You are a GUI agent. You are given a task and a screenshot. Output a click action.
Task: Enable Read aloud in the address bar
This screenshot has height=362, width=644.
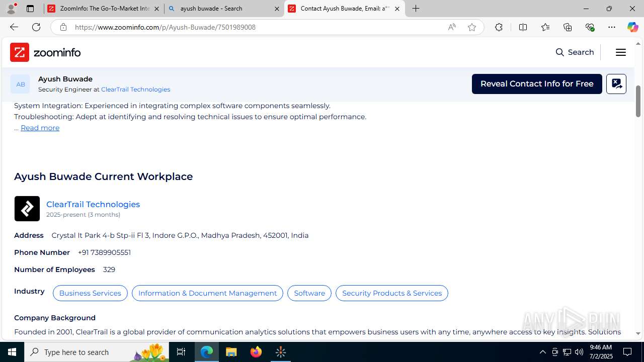(x=452, y=27)
